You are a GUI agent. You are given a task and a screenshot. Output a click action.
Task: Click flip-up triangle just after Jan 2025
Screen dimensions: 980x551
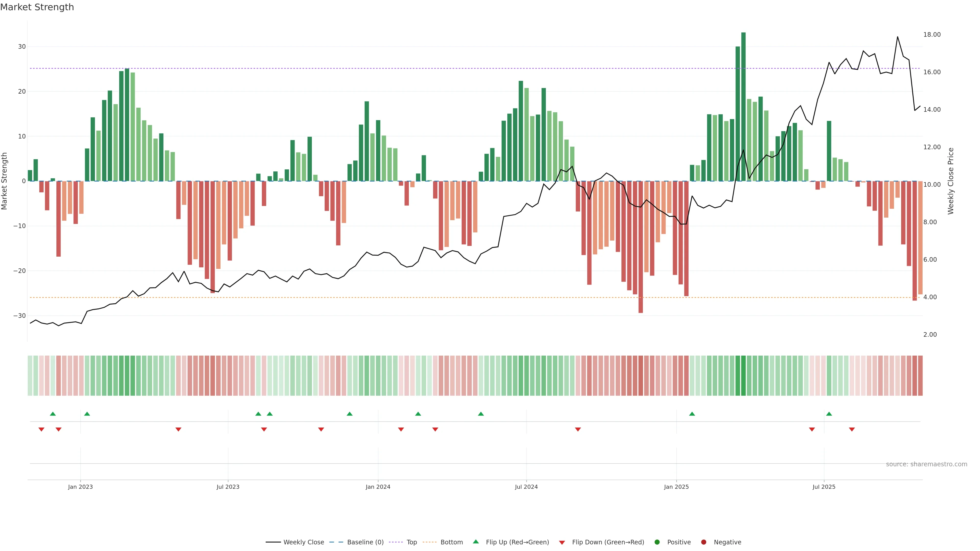692,414
